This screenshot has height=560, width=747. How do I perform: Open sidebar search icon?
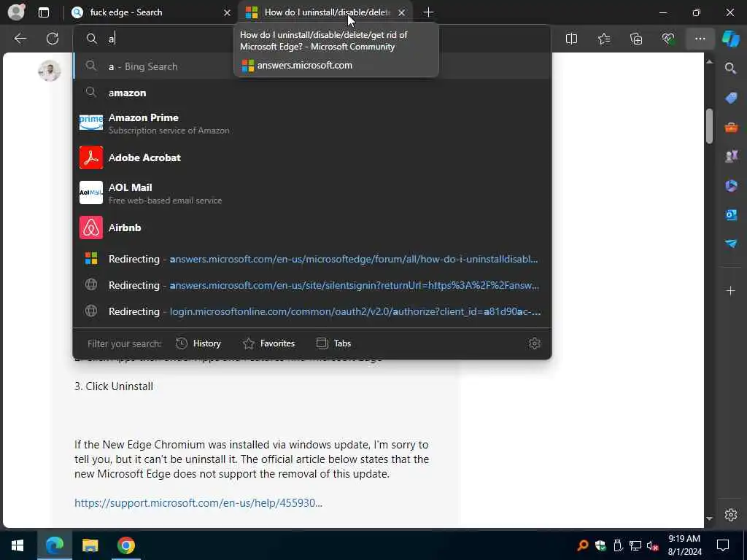pos(731,69)
